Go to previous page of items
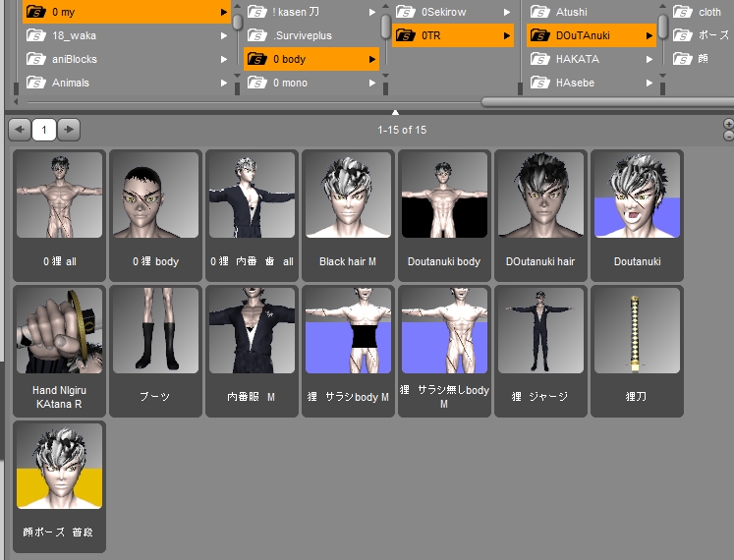Viewport: 734px width, 560px height. pyautogui.click(x=20, y=130)
